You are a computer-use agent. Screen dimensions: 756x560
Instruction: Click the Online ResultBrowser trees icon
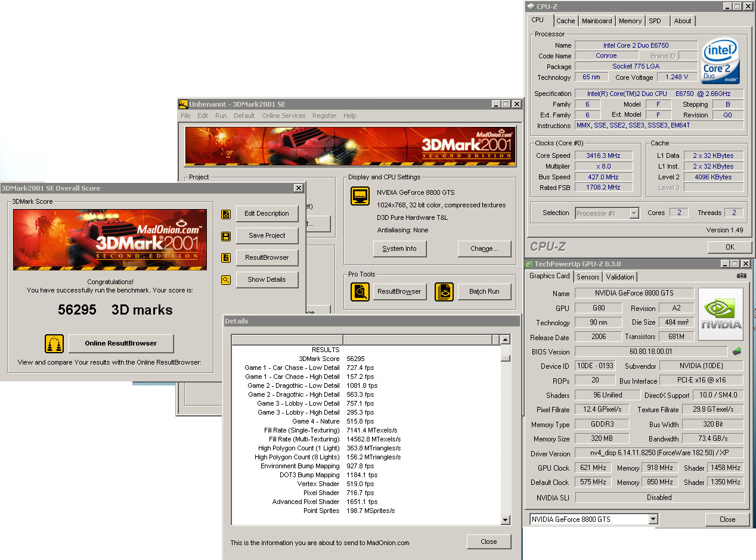coord(54,344)
